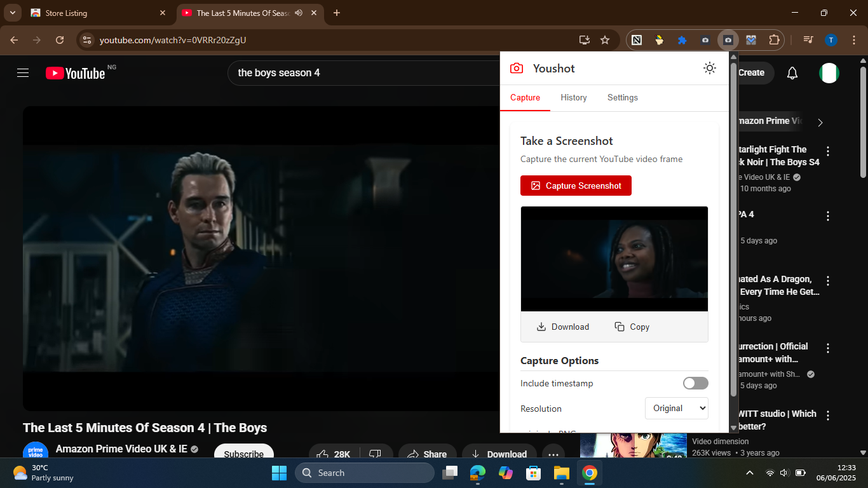The width and height of the screenshot is (868, 488).
Task: Click the Notion extension icon
Action: (x=636, y=39)
